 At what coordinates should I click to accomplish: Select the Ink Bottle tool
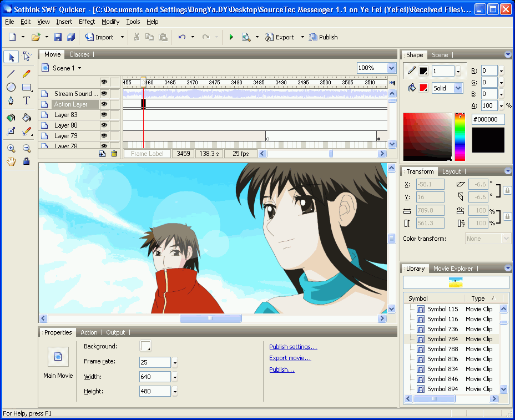[11, 118]
